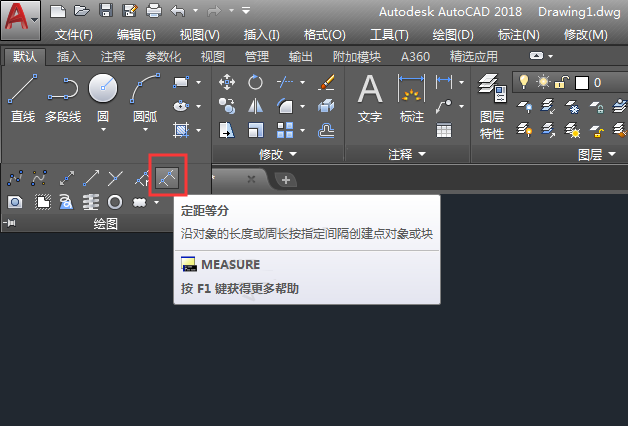Open the 文件(F) menu

coord(74,35)
